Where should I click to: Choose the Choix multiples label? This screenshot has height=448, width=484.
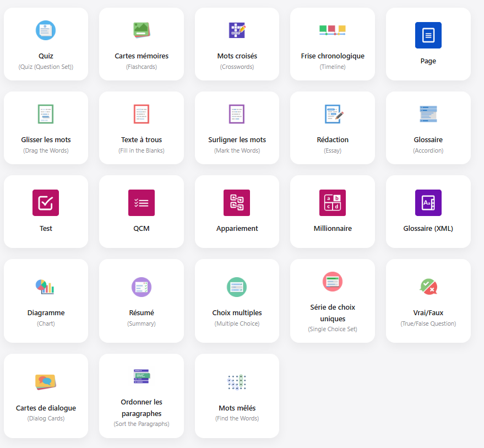(x=237, y=313)
